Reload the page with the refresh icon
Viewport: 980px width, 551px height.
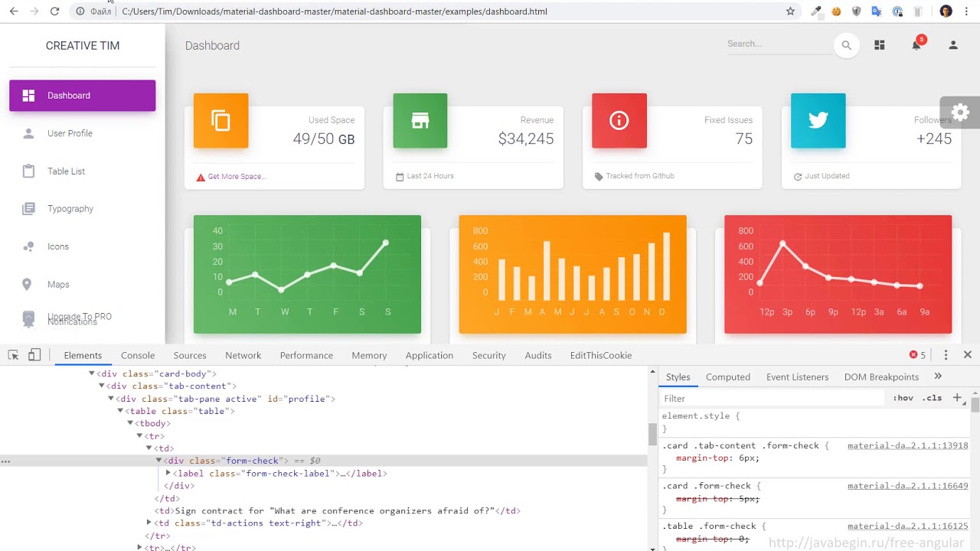(x=54, y=11)
